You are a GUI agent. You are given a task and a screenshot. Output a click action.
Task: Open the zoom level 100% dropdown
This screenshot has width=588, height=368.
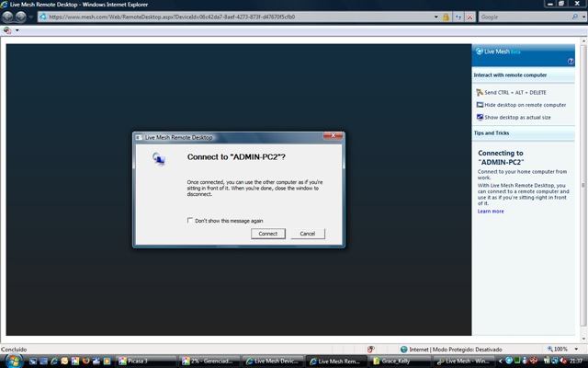[576, 350]
